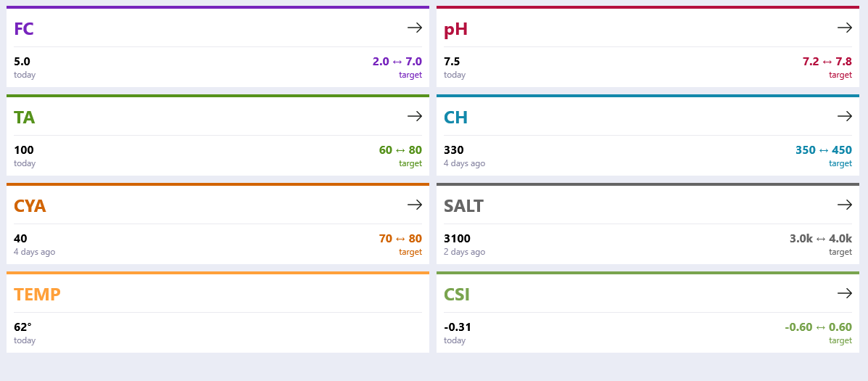Viewport: 868px width, 381px height.
Task: Click the SALT reading 3100
Action: coord(458,239)
